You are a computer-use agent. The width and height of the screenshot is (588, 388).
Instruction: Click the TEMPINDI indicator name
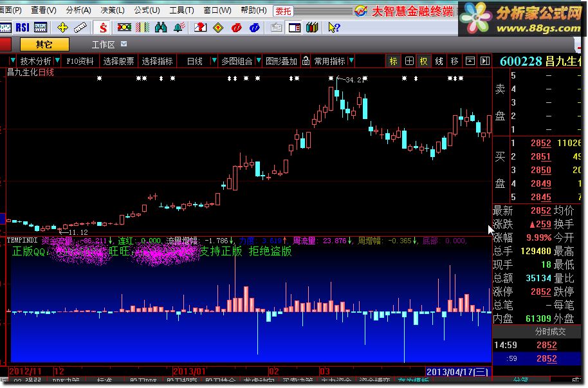point(22,240)
